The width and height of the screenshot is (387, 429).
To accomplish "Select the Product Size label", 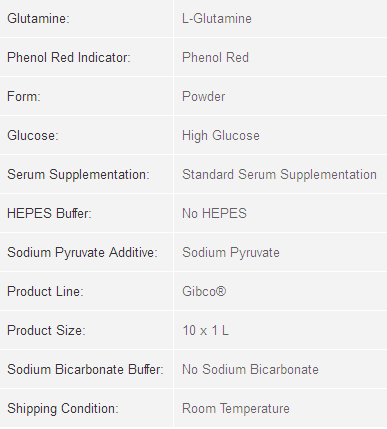I will tap(46, 330).
